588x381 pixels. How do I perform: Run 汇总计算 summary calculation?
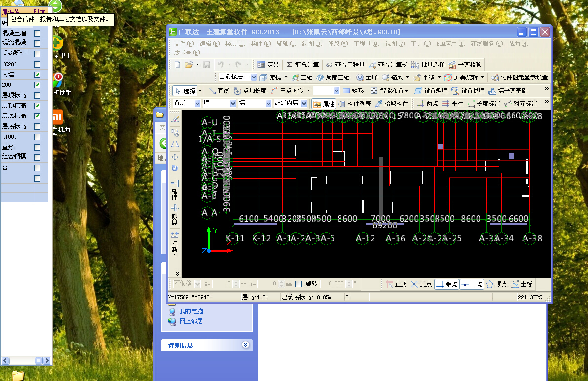(302, 65)
